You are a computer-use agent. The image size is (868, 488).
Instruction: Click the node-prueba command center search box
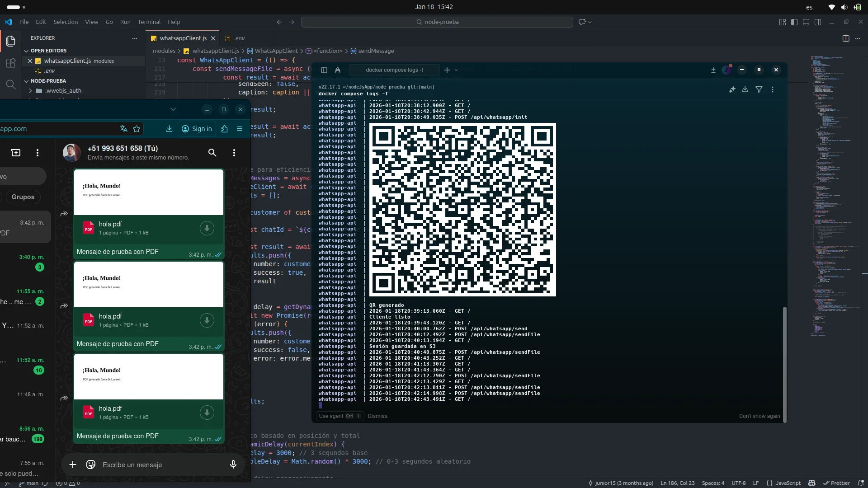coord(437,22)
